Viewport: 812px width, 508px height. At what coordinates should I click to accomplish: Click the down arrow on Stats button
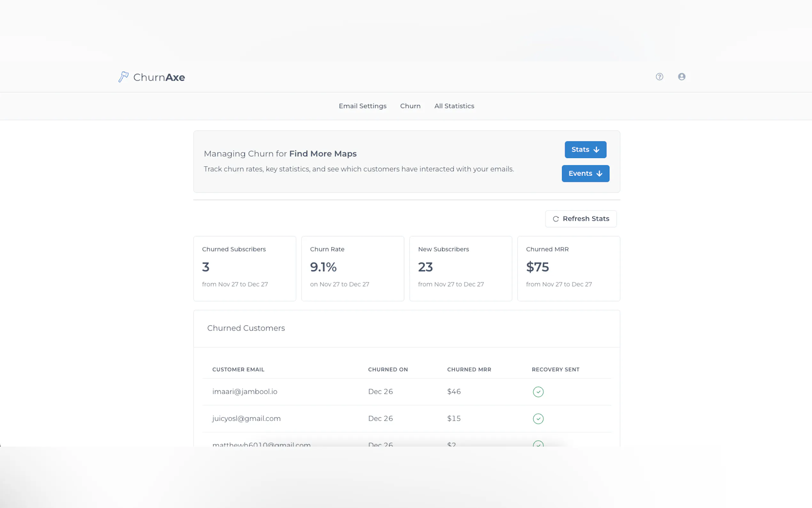(x=596, y=149)
